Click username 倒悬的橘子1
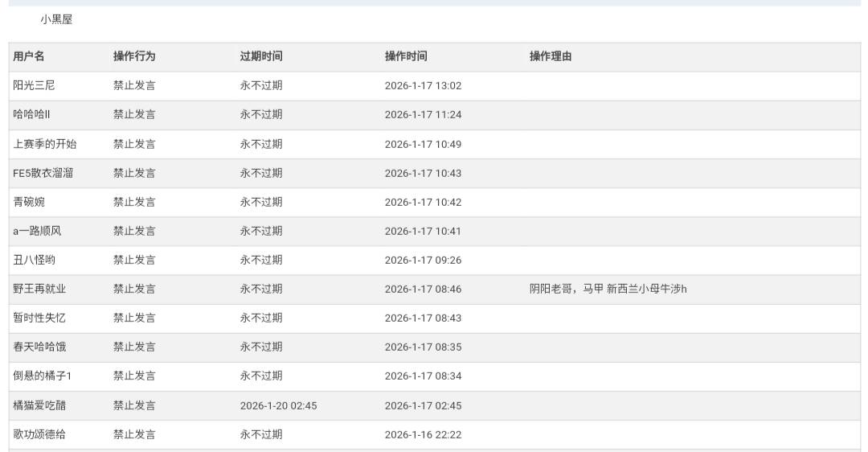This screenshot has width=868, height=452. tap(43, 376)
